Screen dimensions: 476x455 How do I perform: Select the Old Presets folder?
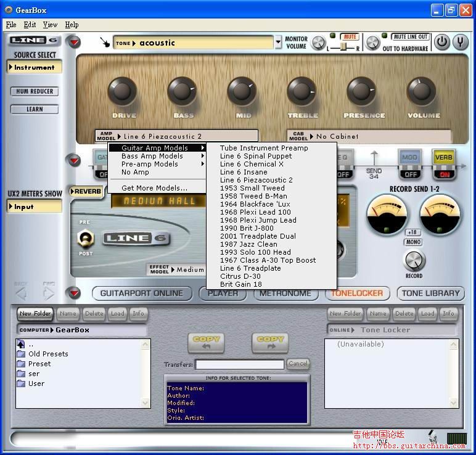click(x=48, y=354)
